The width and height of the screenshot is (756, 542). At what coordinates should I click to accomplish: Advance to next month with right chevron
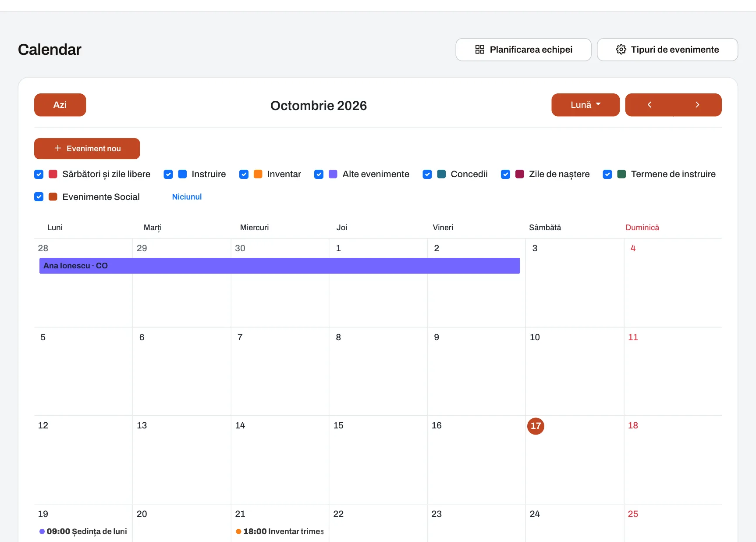[x=697, y=105]
